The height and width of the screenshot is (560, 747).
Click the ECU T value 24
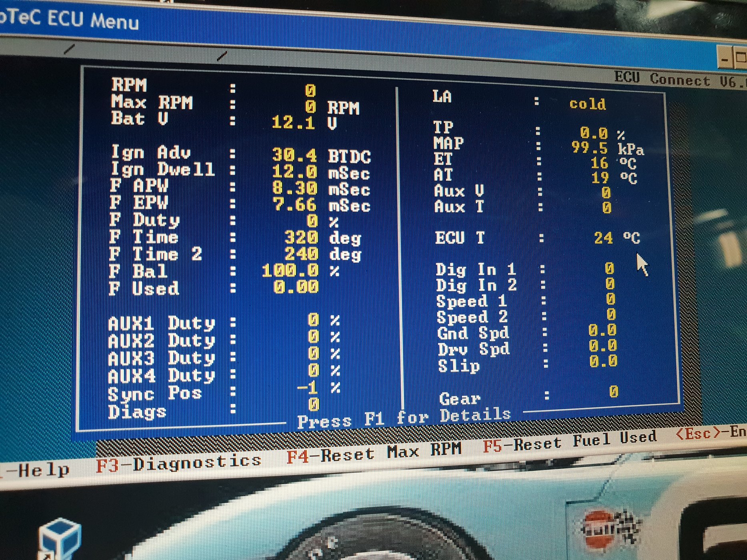[603, 238]
